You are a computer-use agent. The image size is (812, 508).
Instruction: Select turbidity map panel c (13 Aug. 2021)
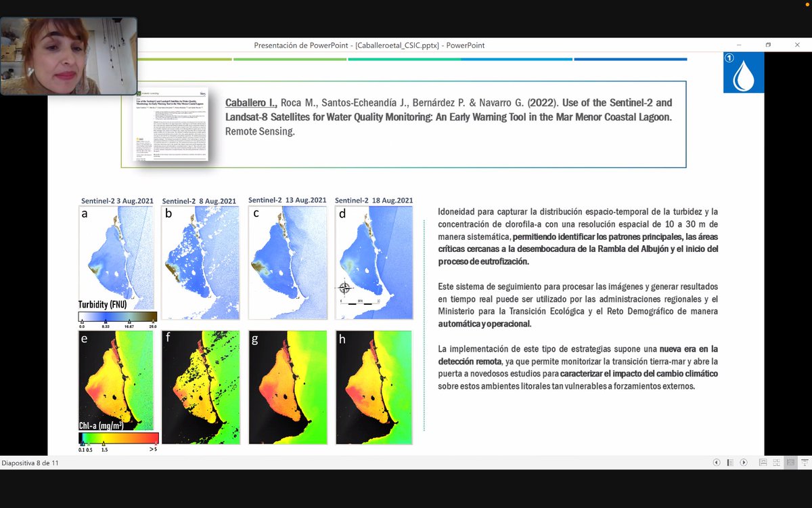[x=288, y=262]
